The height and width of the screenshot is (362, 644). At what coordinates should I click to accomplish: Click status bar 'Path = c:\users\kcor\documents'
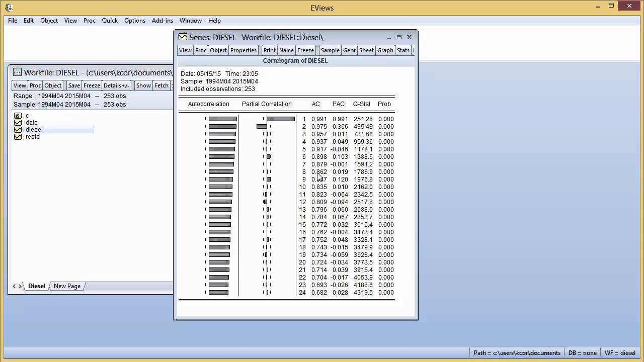tap(517, 353)
